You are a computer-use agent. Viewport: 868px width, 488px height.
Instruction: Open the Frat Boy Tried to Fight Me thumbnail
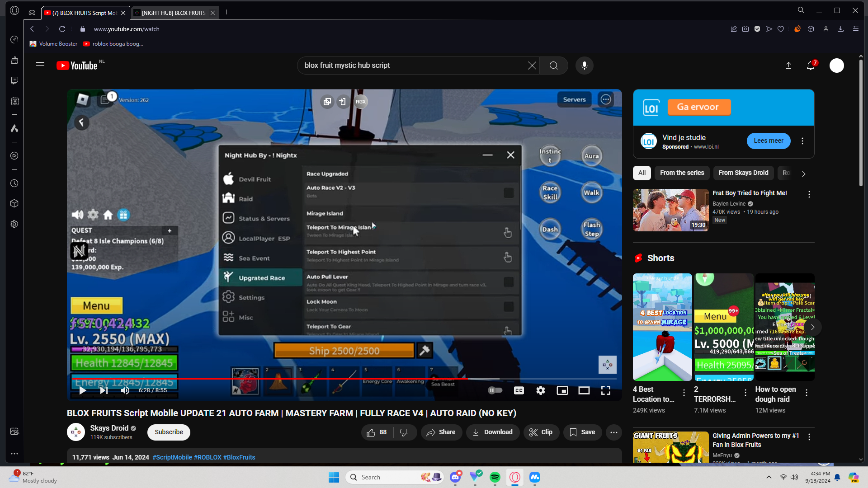click(670, 210)
